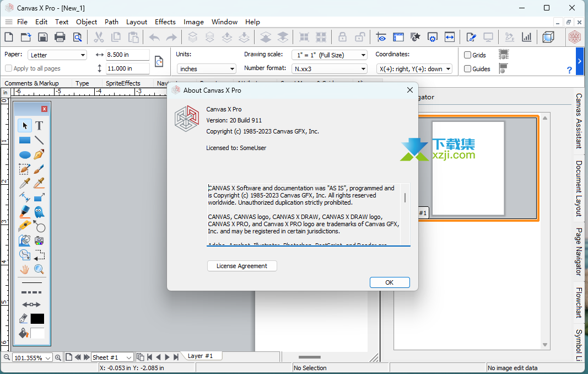
Task: Open the zoom percentage 101.355% dropdown
Action: click(x=33, y=357)
